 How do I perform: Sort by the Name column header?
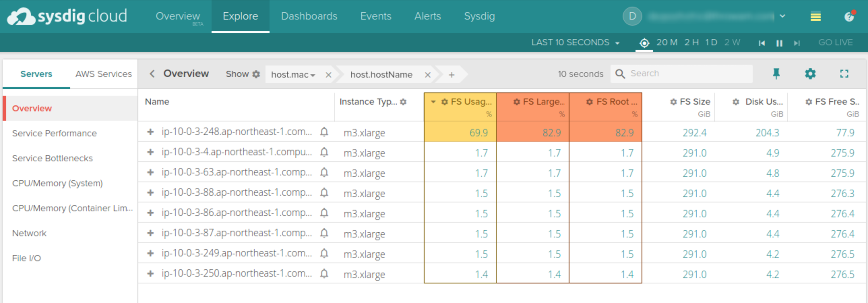157,102
